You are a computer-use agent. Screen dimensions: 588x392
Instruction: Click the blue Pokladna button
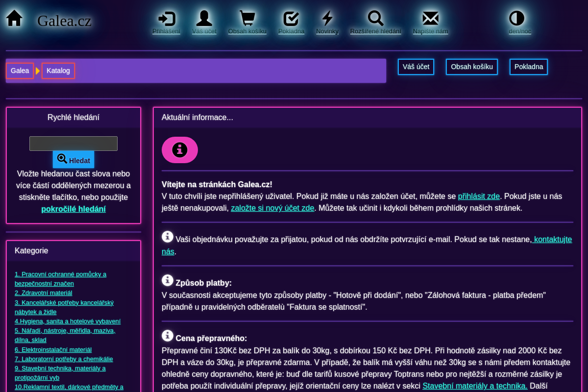click(x=528, y=67)
